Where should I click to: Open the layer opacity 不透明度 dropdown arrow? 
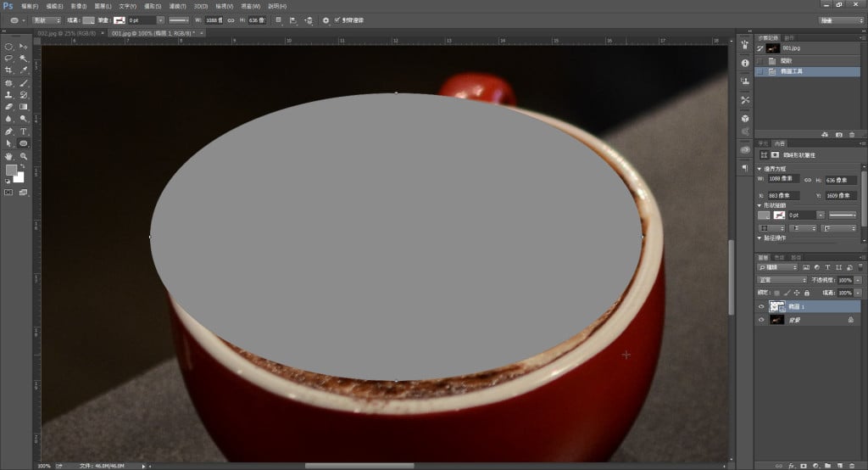coord(858,279)
